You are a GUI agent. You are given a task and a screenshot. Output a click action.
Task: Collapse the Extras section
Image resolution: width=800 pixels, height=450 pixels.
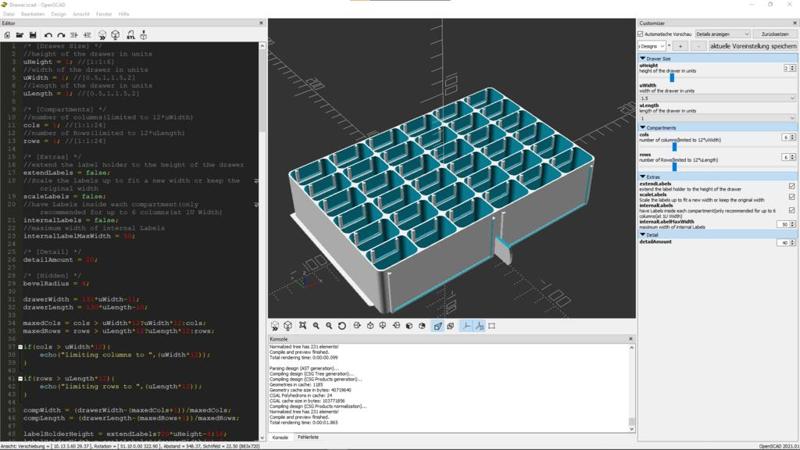pyautogui.click(x=643, y=177)
